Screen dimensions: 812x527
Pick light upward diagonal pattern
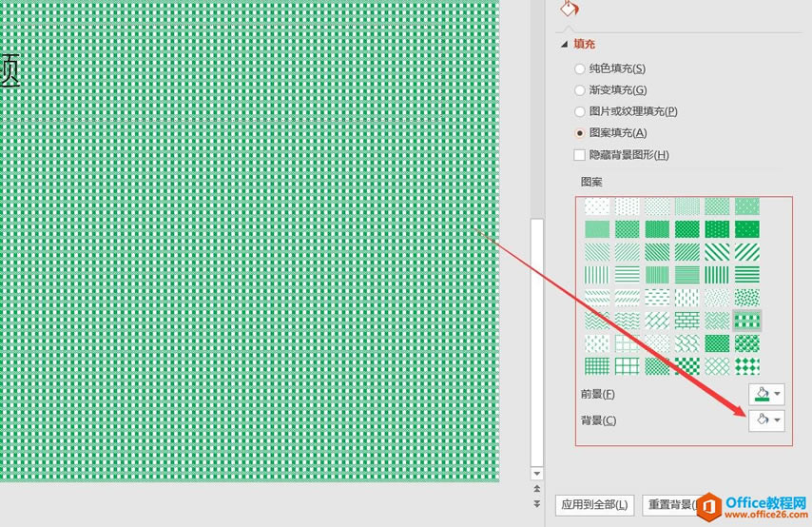(628, 252)
